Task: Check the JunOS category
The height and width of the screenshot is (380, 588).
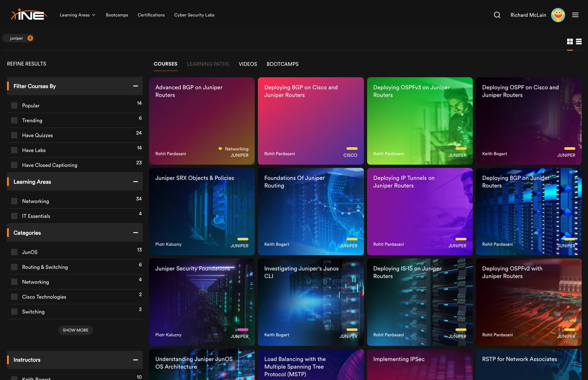Action: pyautogui.click(x=14, y=252)
